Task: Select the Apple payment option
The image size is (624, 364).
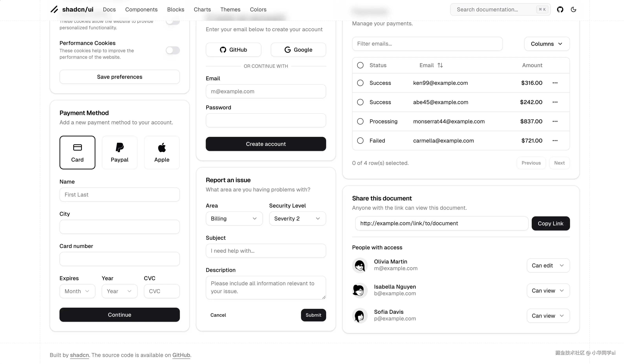Action: click(162, 153)
